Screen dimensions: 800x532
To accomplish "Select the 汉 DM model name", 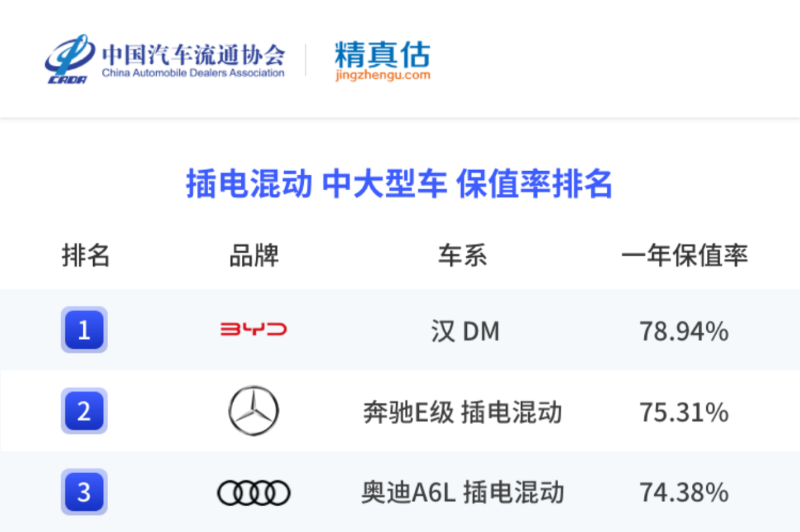I will pyautogui.click(x=465, y=331).
